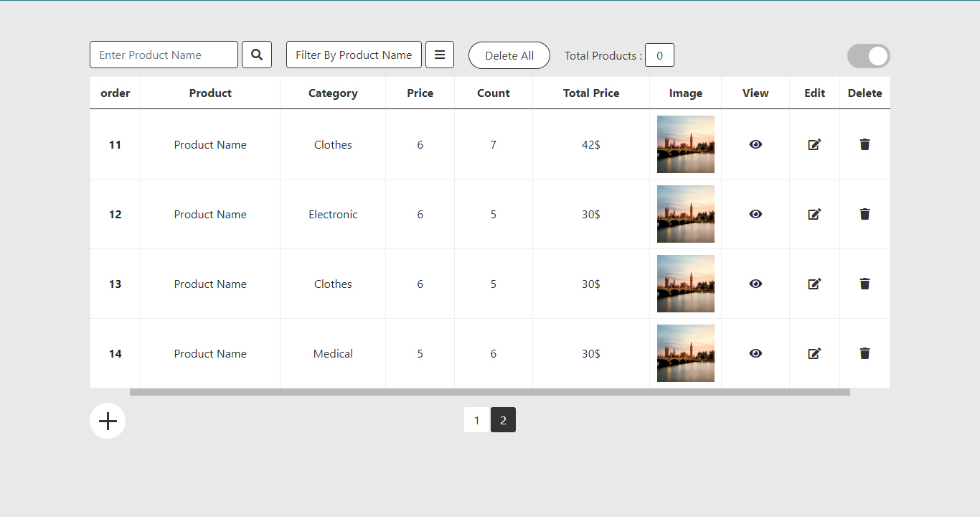Edit the product in order 12 row
Viewport: 980px width, 517px height.
pyautogui.click(x=814, y=214)
